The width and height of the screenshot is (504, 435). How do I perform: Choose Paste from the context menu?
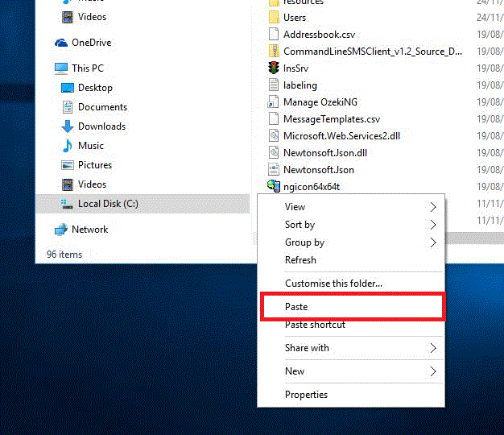(x=353, y=307)
